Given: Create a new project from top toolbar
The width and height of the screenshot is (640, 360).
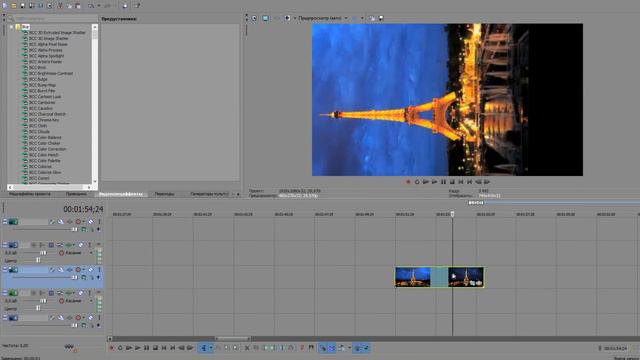Looking at the screenshot, I should point(5,6).
